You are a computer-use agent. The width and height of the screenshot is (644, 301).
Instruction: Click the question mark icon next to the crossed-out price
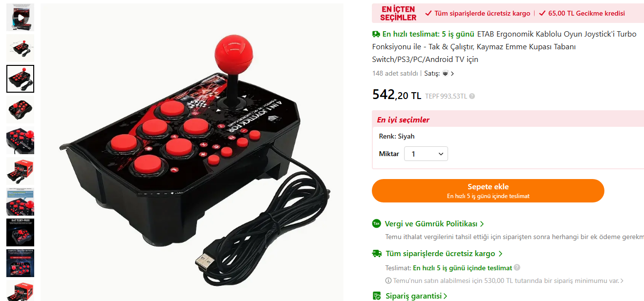point(472,96)
